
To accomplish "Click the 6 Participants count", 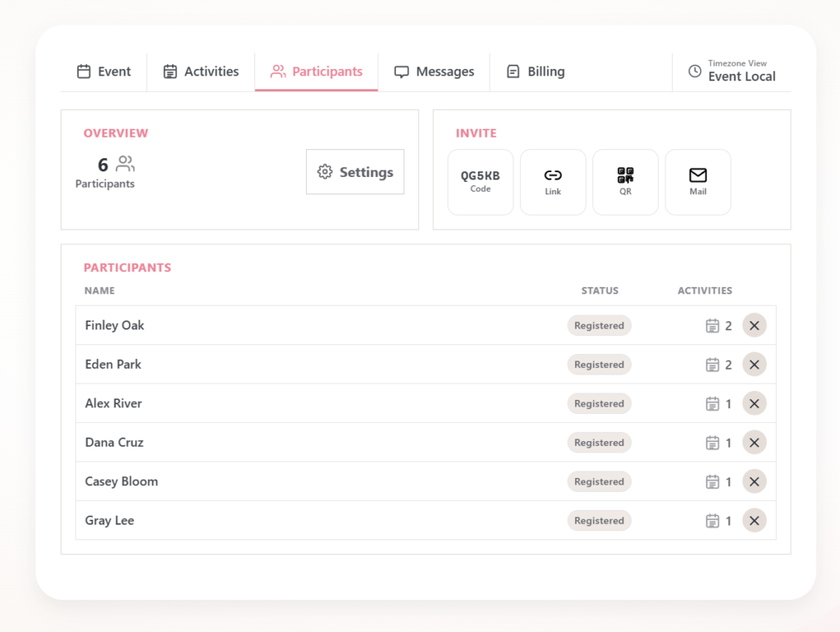I will point(105,172).
